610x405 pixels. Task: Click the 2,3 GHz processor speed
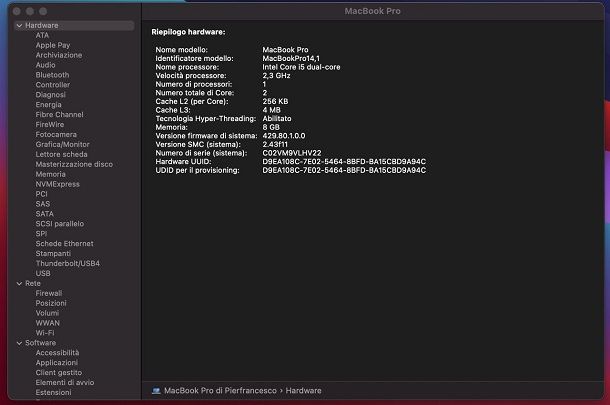(276, 76)
